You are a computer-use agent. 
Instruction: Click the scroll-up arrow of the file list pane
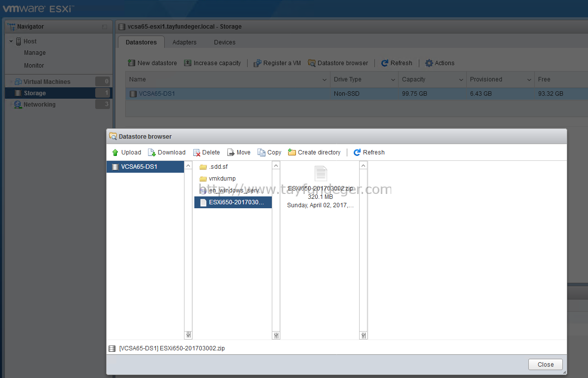(276, 165)
